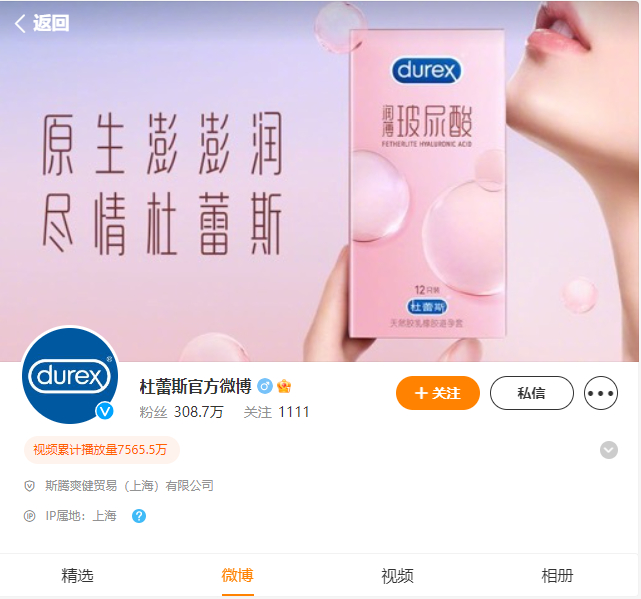Expand profile details with gray down chevron
Image resolution: width=641 pixels, height=599 pixels.
click(609, 450)
